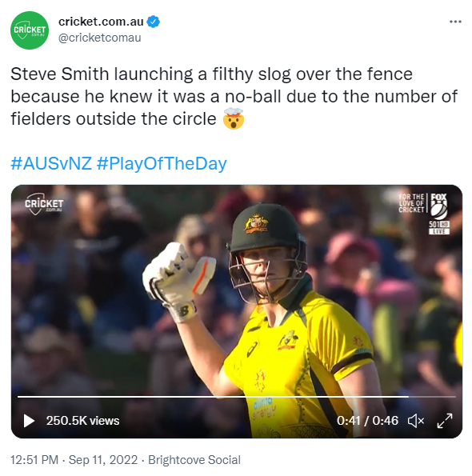This screenshot has height=476, width=472.
Task: Click the 12:51 PM Sep 11, 2022 timestamp
Action: click(74, 460)
